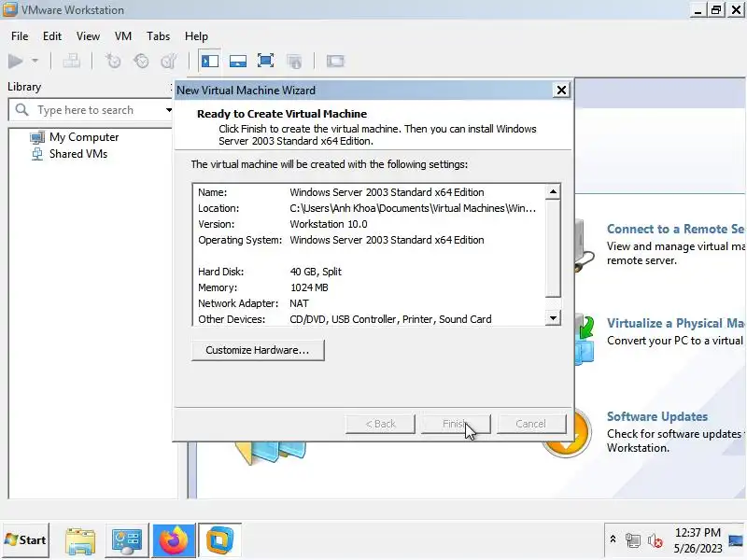Close the New Virtual Machine Wizard
The width and height of the screenshot is (747, 560).
(x=562, y=90)
